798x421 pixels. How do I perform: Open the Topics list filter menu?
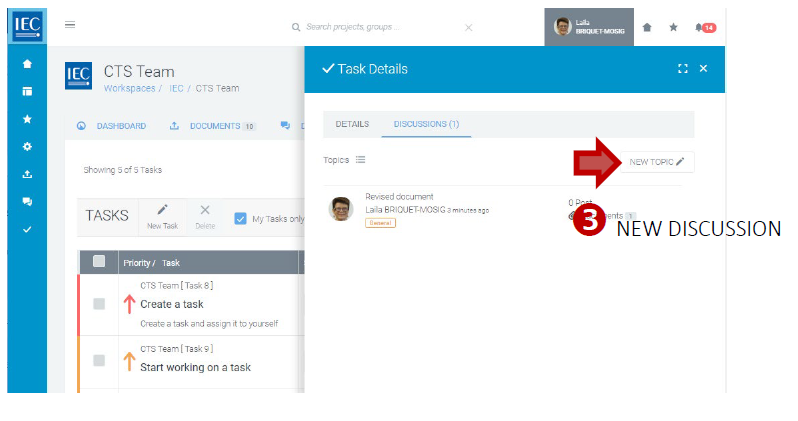(x=360, y=160)
